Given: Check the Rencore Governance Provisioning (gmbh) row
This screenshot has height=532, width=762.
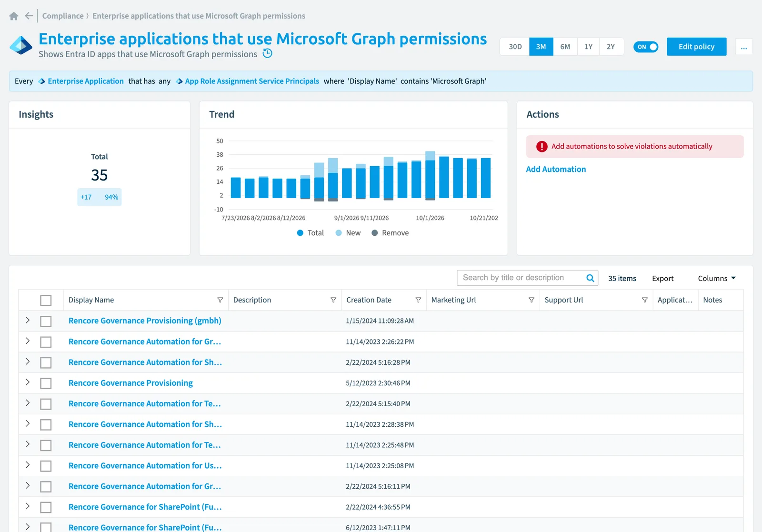Looking at the screenshot, I should tap(46, 321).
